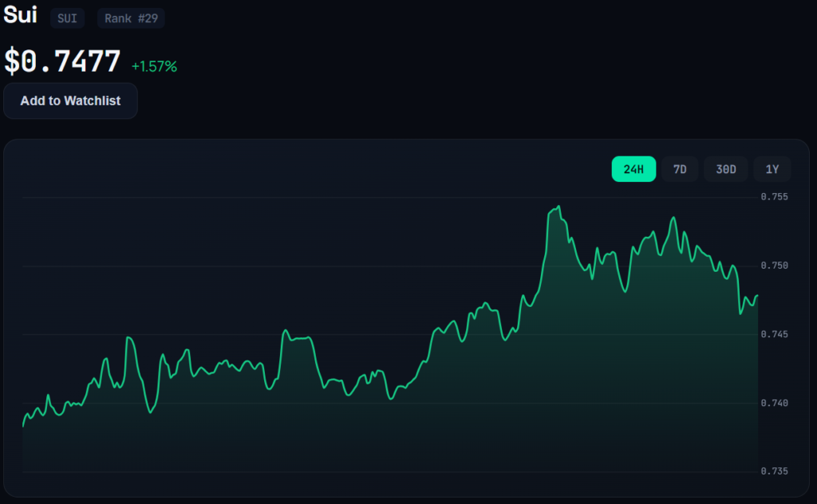Click the 0.755 axis label
Viewport: 817px width, 504px height.
point(774,197)
